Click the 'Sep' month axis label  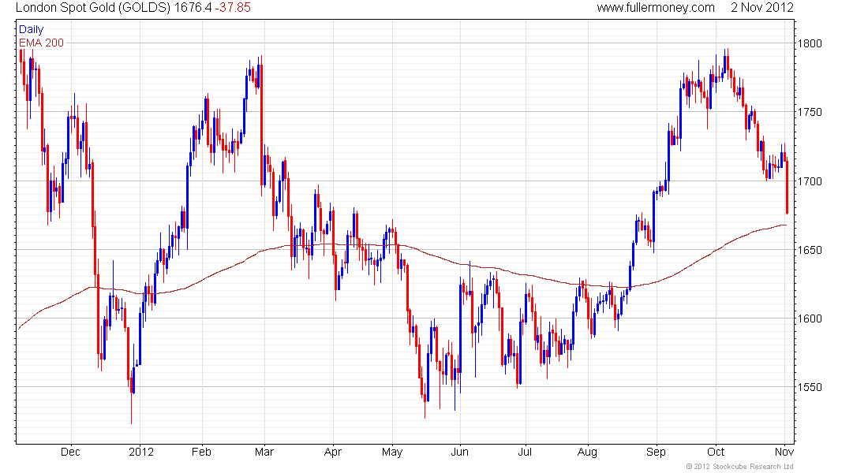pos(656,452)
